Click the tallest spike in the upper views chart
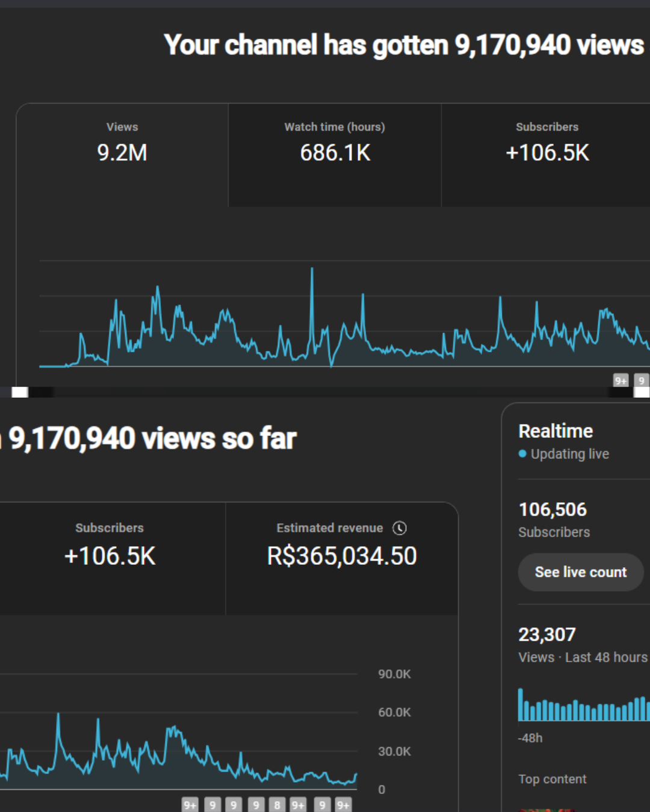This screenshot has height=812, width=650. tap(312, 271)
